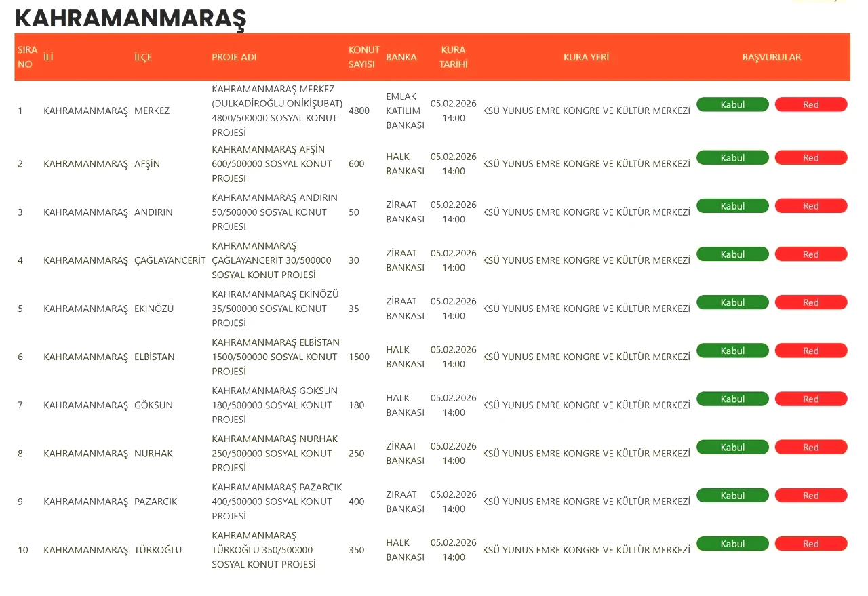Click Kabul button for the MERKEZ row

[732, 104]
